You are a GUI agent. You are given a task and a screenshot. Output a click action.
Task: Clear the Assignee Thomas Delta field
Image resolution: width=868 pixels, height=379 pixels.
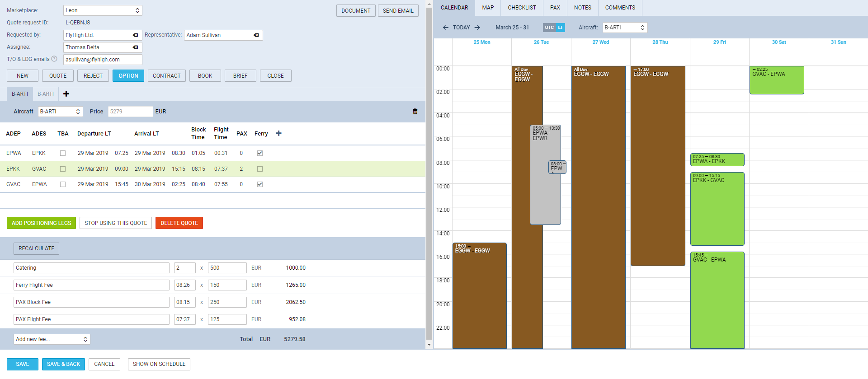(x=135, y=47)
